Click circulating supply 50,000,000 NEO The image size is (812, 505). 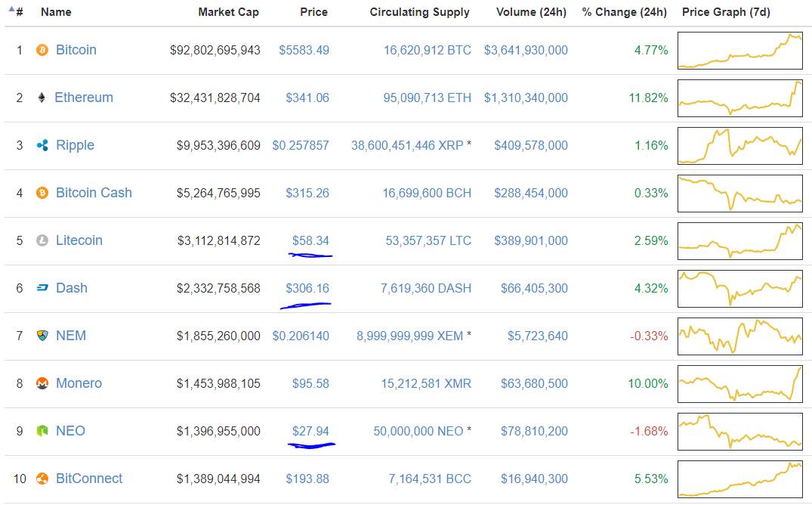[x=418, y=432]
